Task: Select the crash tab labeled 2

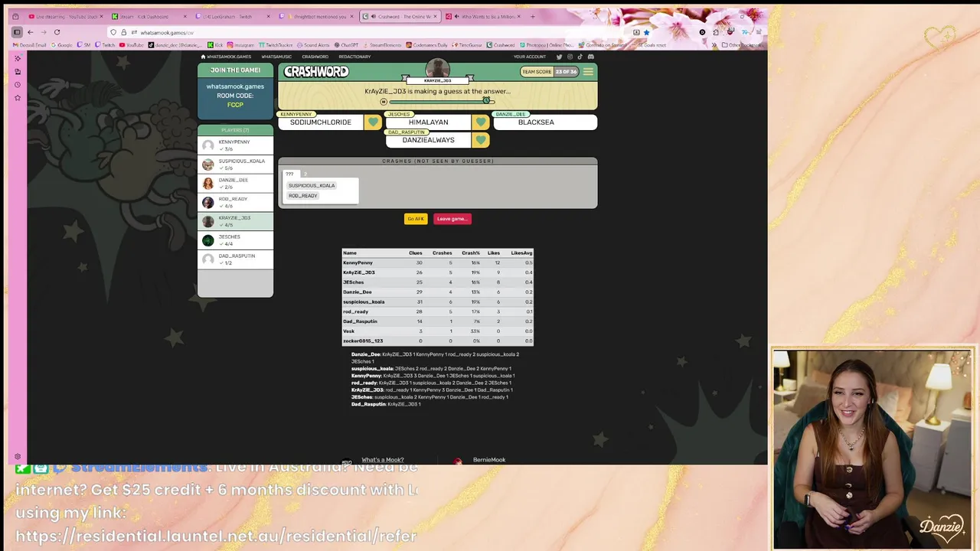Action: (x=305, y=174)
